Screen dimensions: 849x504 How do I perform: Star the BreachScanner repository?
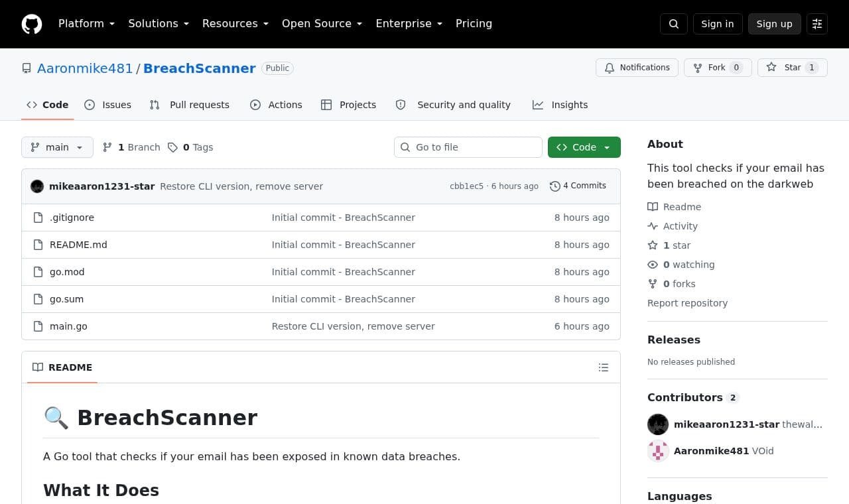793,68
